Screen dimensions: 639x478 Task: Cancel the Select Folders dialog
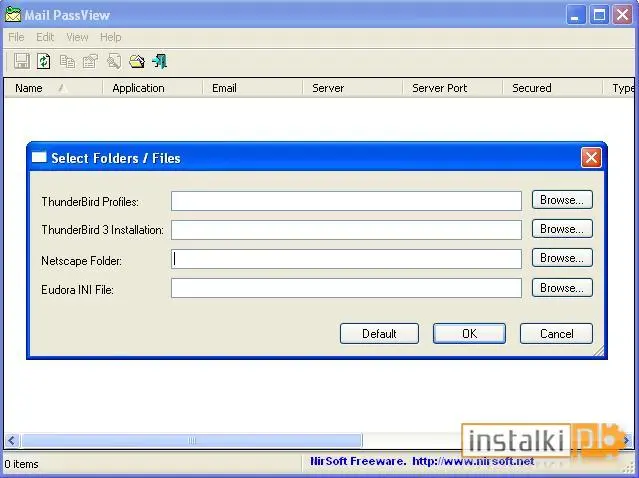pos(556,334)
